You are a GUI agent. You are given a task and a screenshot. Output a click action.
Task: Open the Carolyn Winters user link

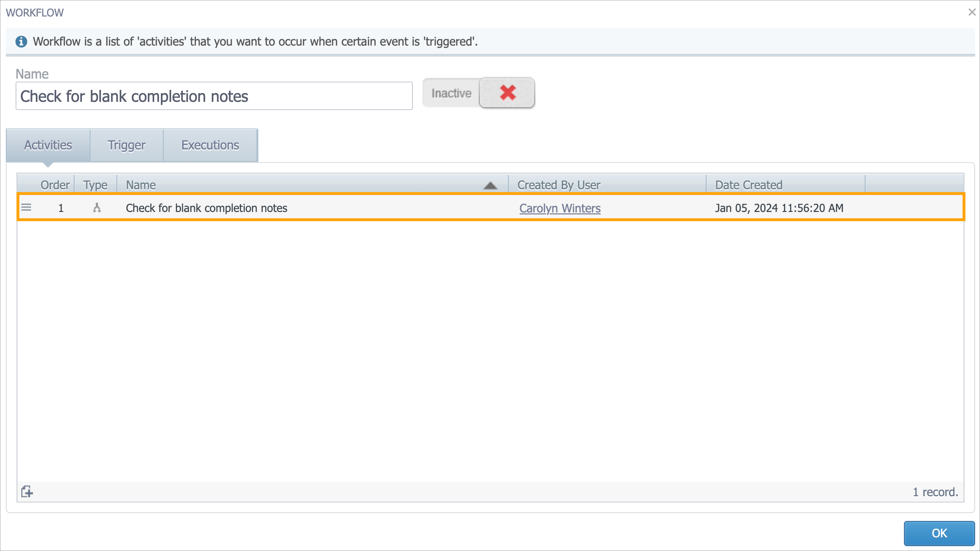pos(560,208)
